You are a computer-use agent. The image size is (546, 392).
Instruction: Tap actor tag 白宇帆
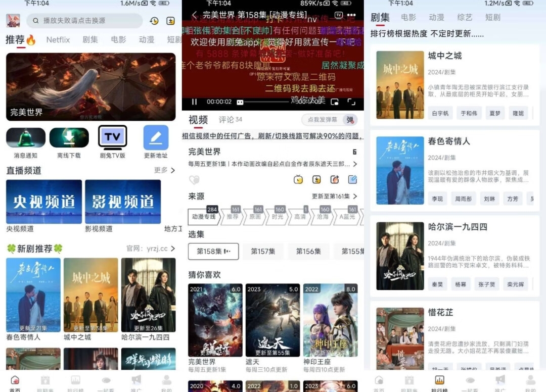[440, 113]
